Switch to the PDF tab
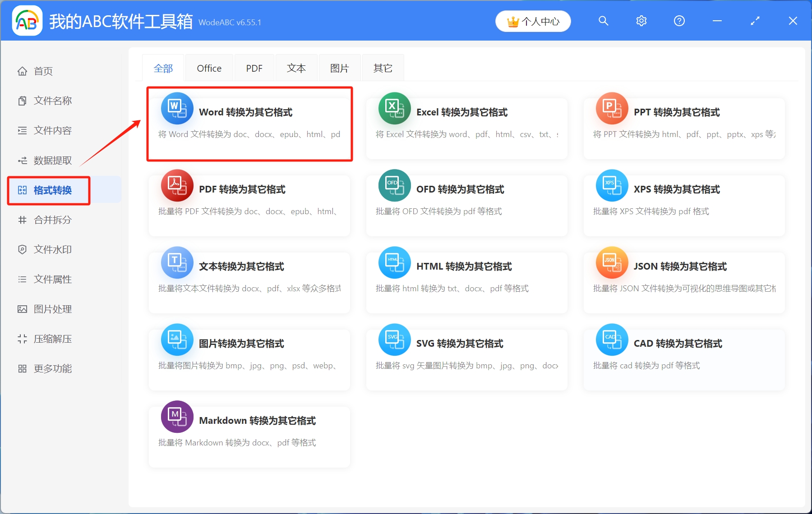Image resolution: width=812 pixels, height=514 pixels. (x=254, y=69)
